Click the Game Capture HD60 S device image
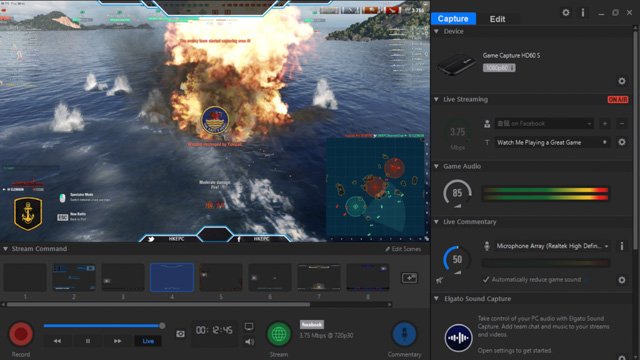 pos(457,64)
